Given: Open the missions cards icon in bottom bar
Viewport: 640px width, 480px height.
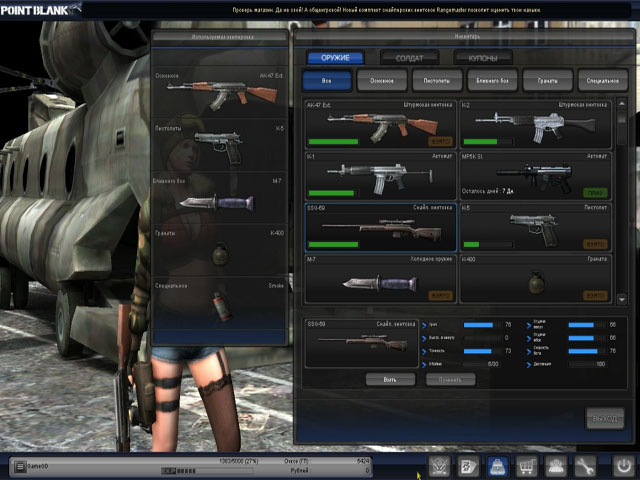Looking at the screenshot, I should click(x=468, y=466).
